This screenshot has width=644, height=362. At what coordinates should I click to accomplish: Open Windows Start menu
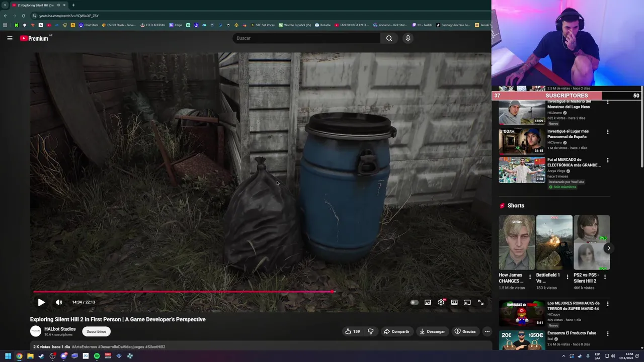tap(8, 356)
